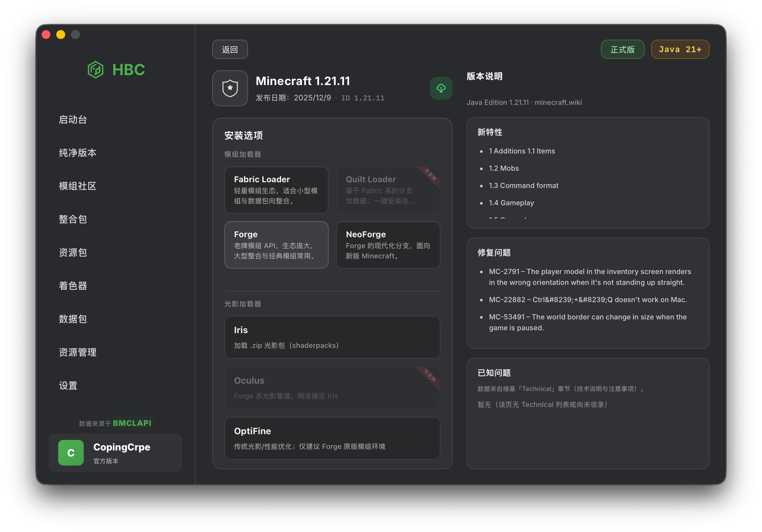Click the green cloud download icon
Image resolution: width=762 pixels, height=532 pixels.
pos(441,88)
